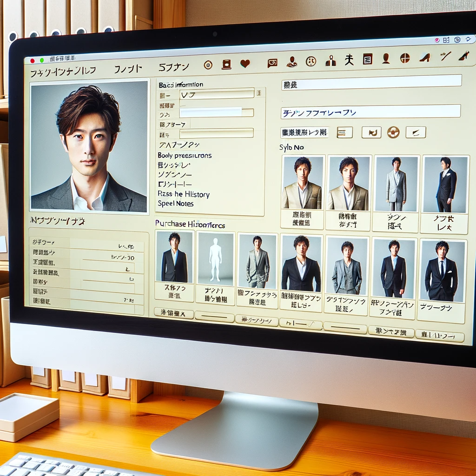Open the top menu label starting with 5
This screenshot has height=476, width=476.
[x=174, y=67]
